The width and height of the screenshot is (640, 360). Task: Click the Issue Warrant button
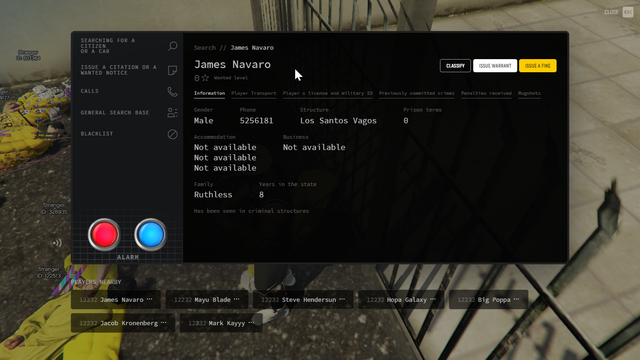click(x=495, y=66)
